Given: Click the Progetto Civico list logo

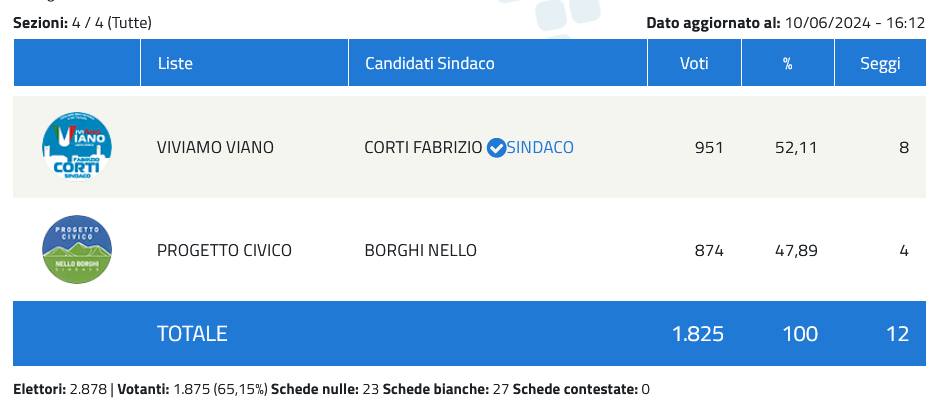Looking at the screenshot, I should tap(76, 249).
